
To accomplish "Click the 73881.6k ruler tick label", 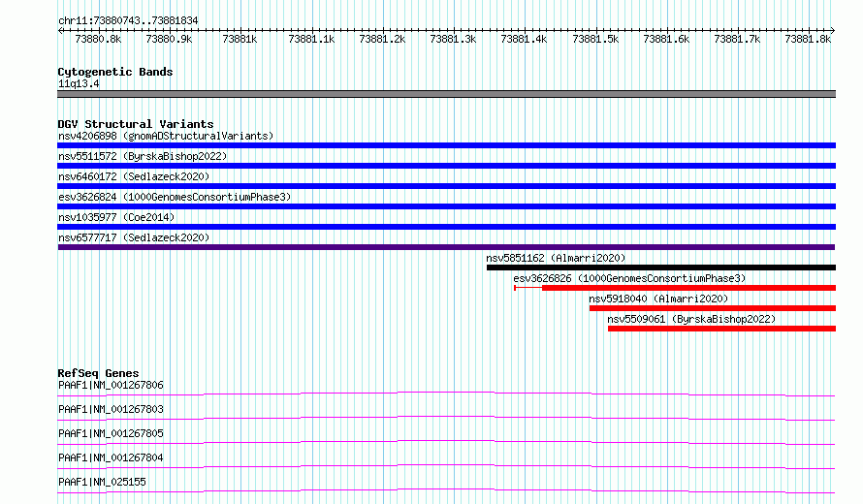I will coord(666,39).
